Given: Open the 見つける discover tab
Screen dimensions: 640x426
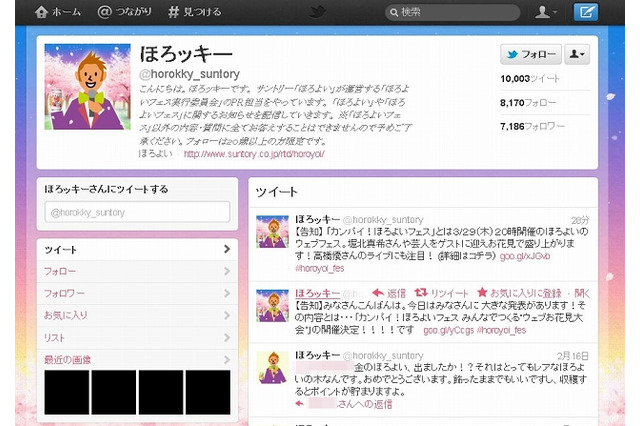Looking at the screenshot, I should click(x=195, y=12).
